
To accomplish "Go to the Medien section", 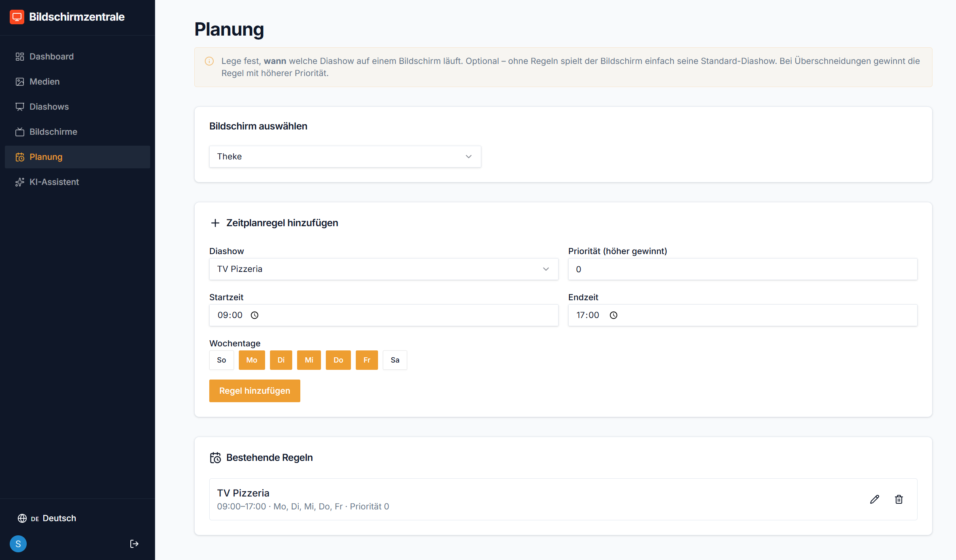I will (x=77, y=82).
